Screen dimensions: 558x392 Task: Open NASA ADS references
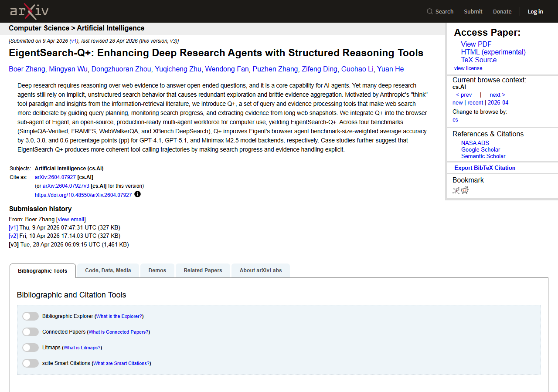475,143
